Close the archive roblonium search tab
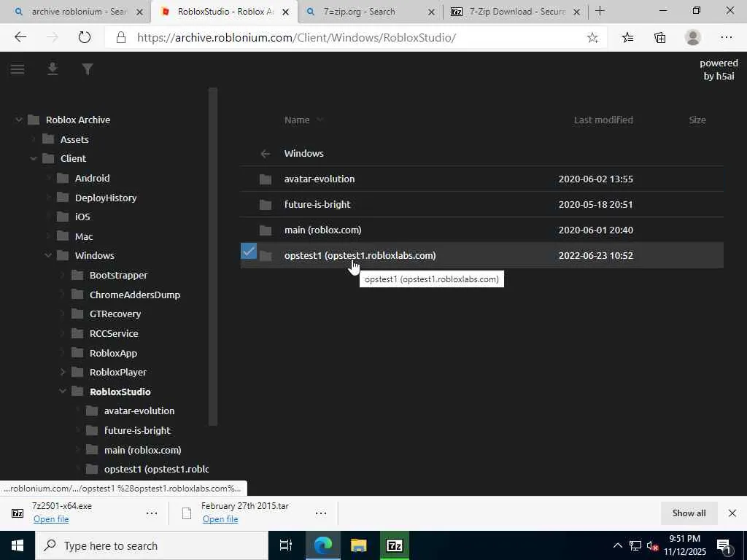The height and width of the screenshot is (560, 747). 139,12
